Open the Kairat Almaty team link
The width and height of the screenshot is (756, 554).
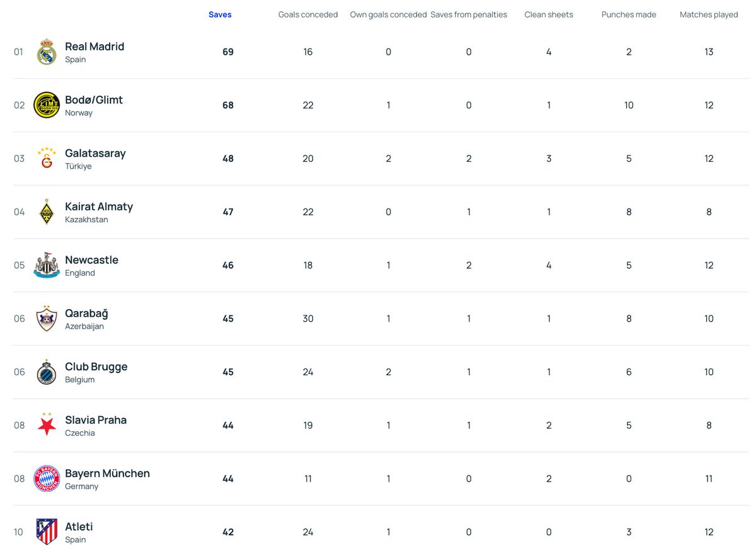(x=99, y=206)
